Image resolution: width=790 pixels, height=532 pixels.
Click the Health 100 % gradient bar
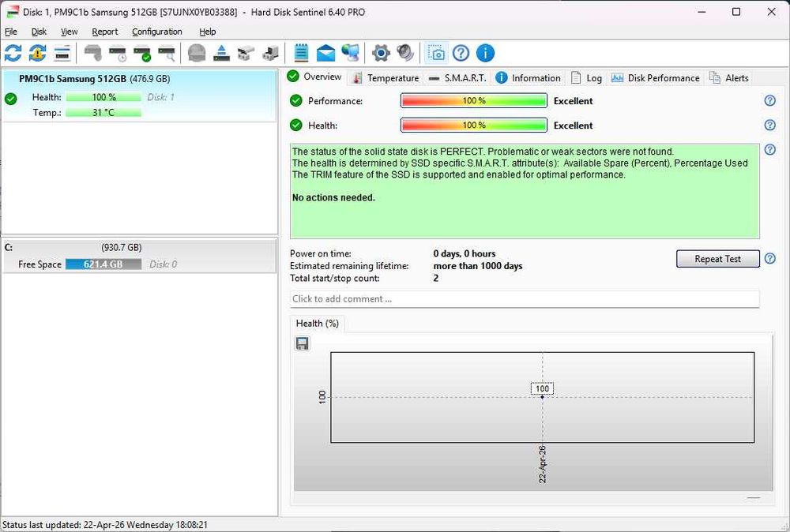click(473, 125)
